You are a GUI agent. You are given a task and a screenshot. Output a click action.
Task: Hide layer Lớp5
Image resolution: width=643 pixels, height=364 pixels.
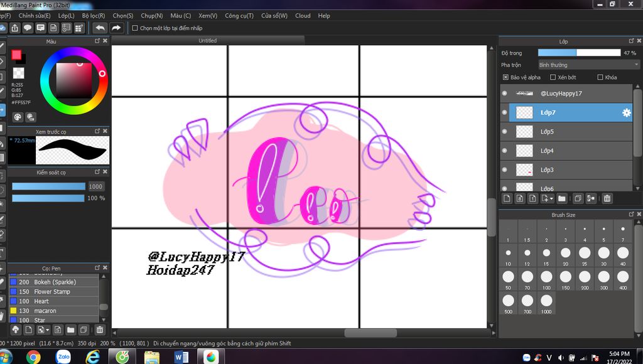(504, 132)
